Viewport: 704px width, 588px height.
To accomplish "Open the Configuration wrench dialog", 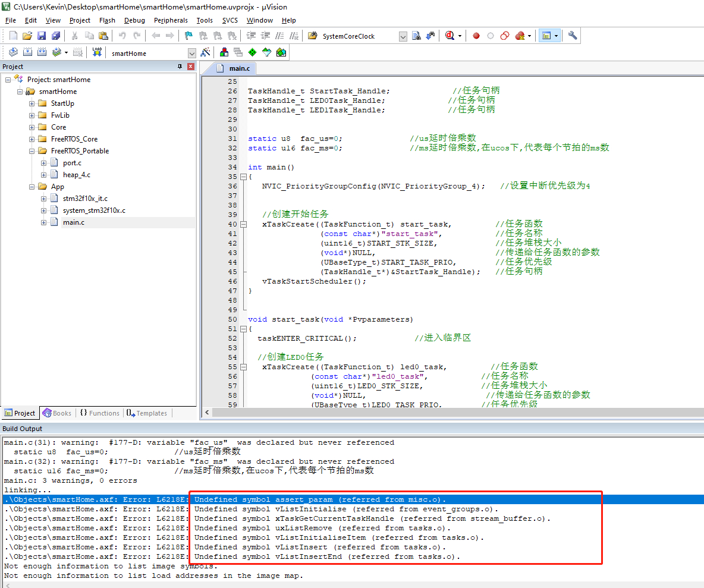I will point(572,35).
